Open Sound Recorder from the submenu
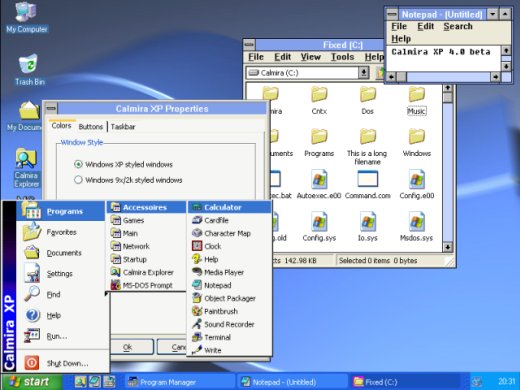520x390 pixels. point(230,324)
